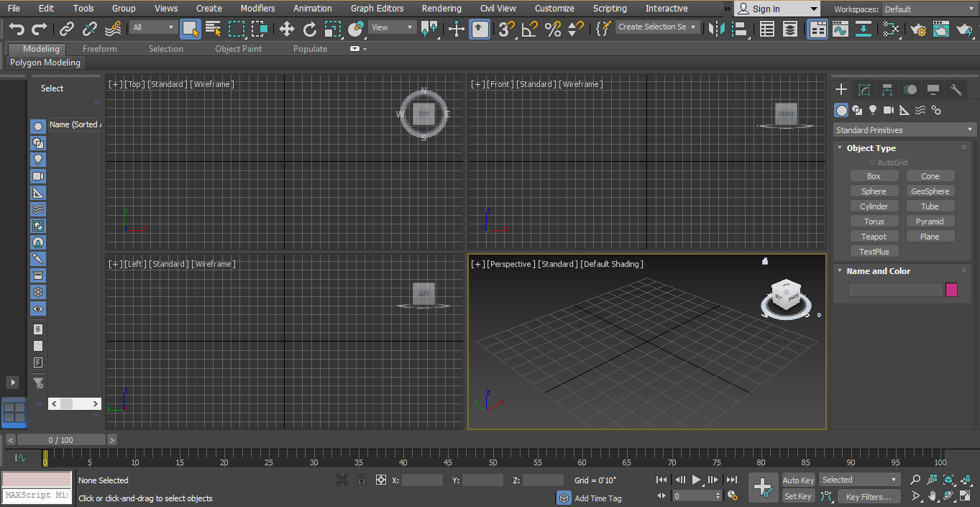Toggle the selection lock near the status bar
Screen dimensions: 980x507
tap(362, 480)
